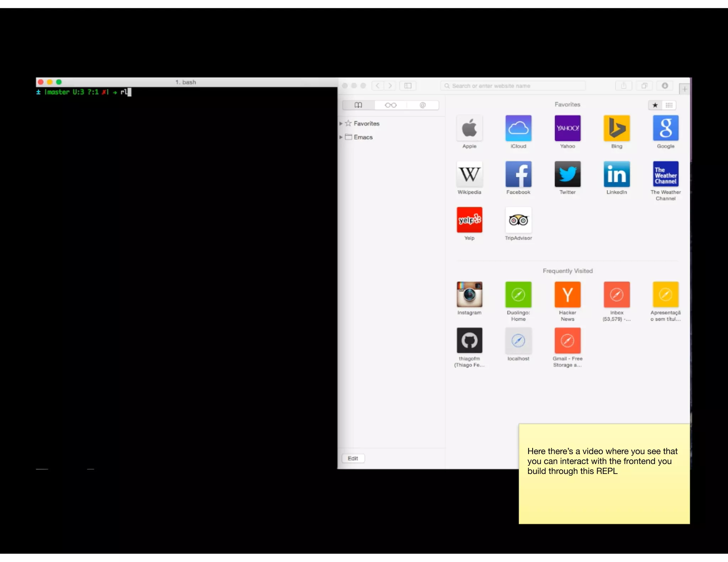The height and width of the screenshot is (562, 728).
Task: Click the Safari sidebar toggle icon
Action: pos(408,86)
